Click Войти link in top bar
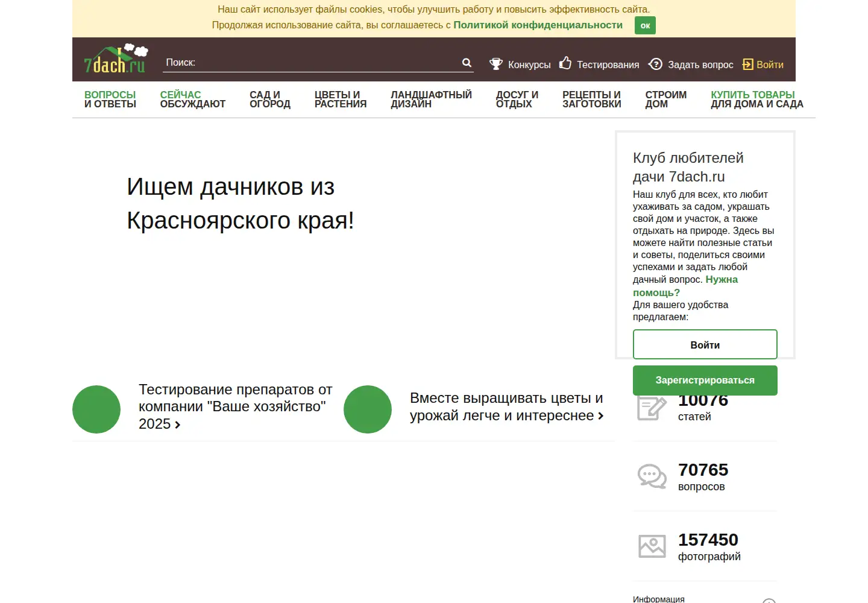 pos(770,65)
